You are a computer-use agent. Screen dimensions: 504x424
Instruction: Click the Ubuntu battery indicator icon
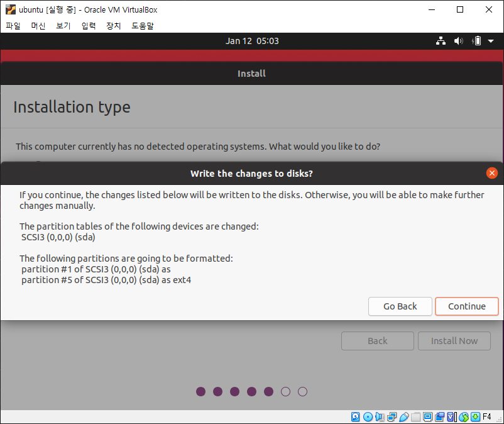pos(476,41)
